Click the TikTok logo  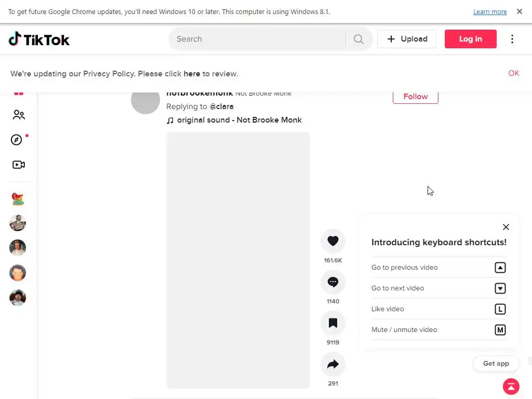pyautogui.click(x=39, y=39)
